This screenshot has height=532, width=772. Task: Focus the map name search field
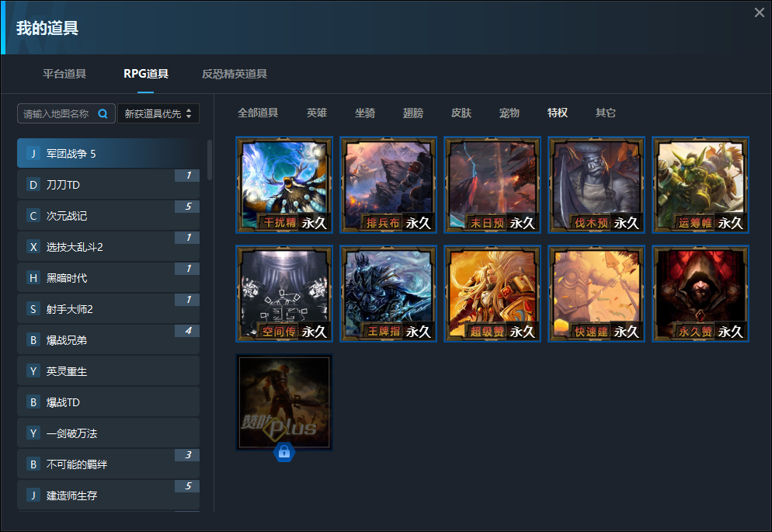[x=67, y=113]
